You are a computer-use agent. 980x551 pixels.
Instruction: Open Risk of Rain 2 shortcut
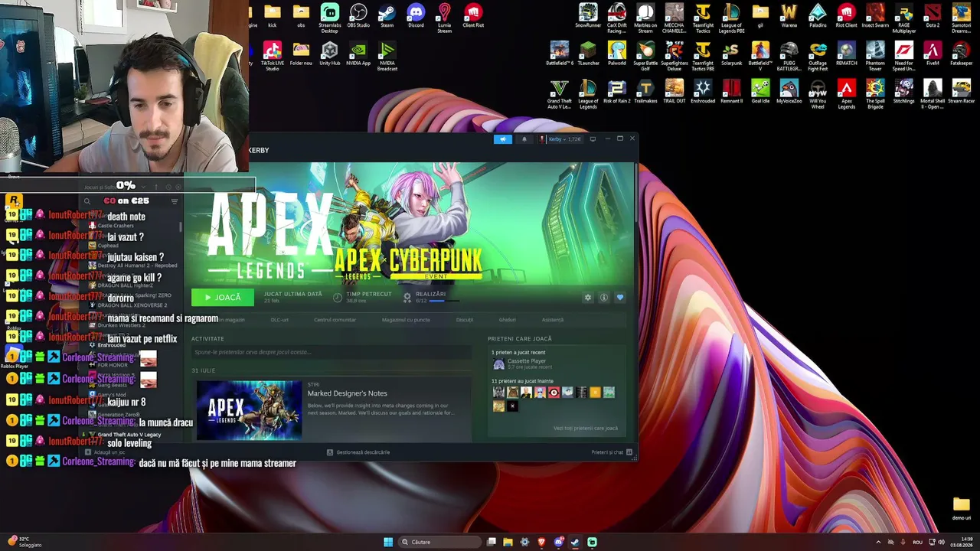pyautogui.click(x=617, y=93)
